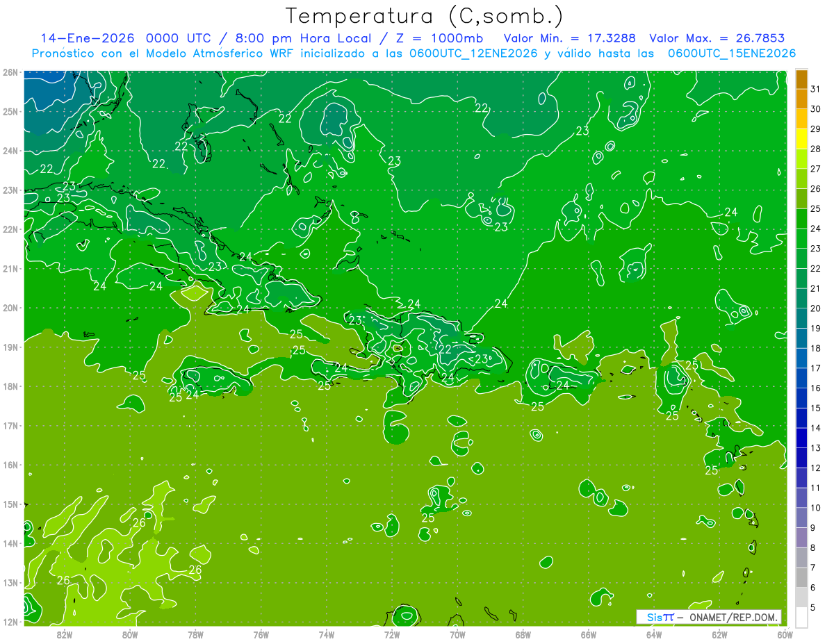
Task: Click the yellow swatch between 28 and 29
Action: [x=801, y=139]
